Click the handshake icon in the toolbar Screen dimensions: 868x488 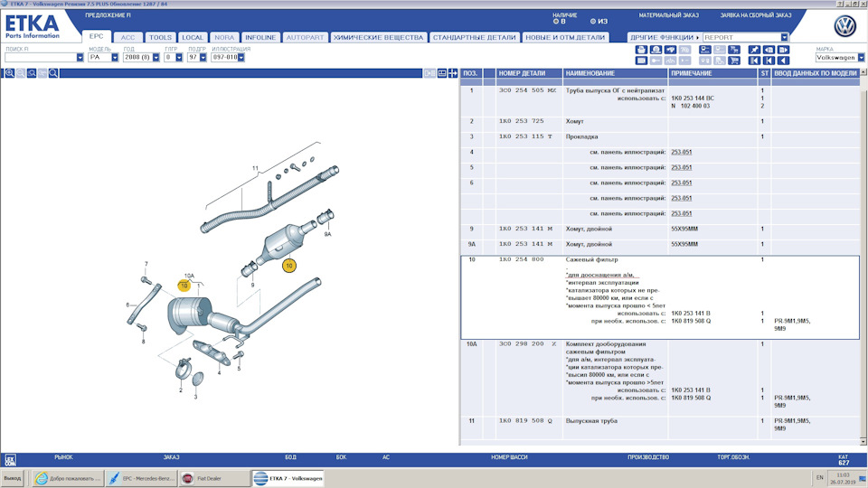point(670,50)
